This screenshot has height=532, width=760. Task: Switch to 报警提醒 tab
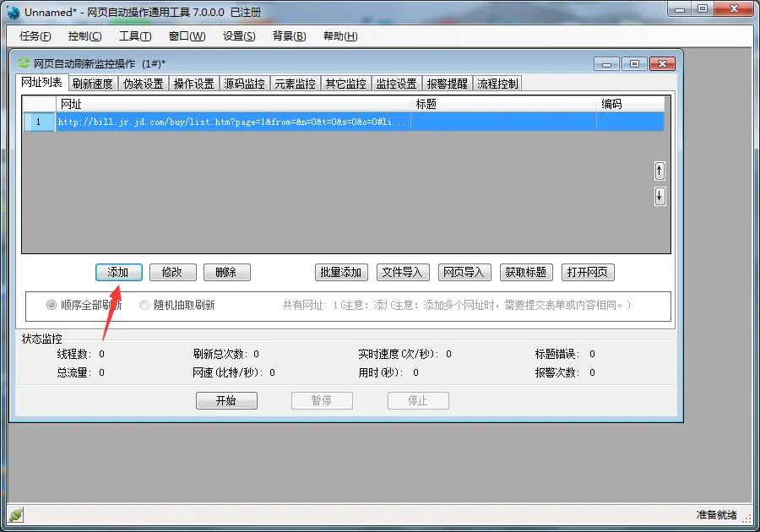tap(448, 84)
